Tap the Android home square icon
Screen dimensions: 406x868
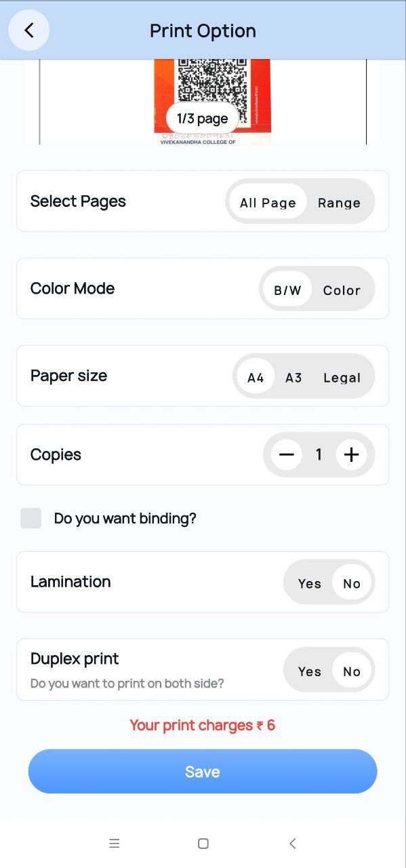click(203, 844)
